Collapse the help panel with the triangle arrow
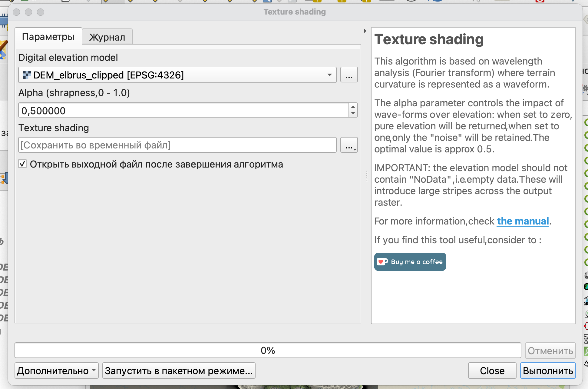The image size is (588, 389). pyautogui.click(x=365, y=31)
